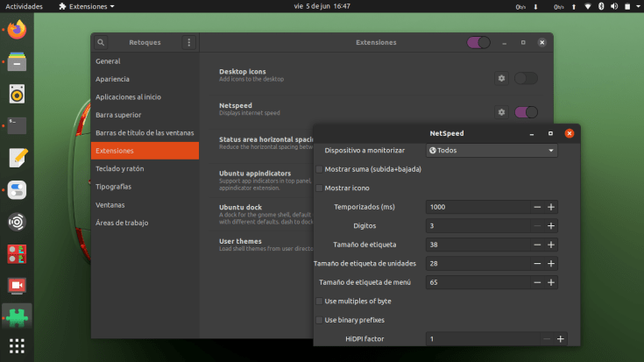Click the Tamaño de etiqueta input field
This screenshot has width=644, height=362.
[478, 245]
